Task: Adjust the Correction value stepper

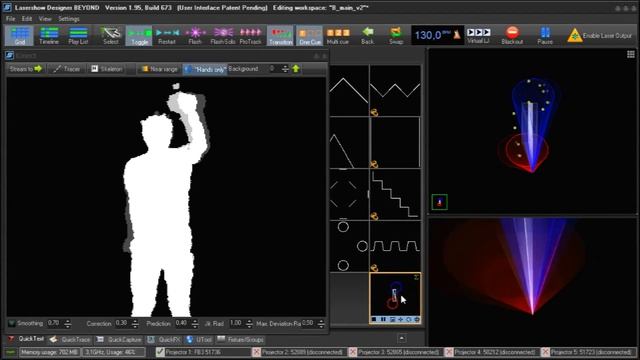Action: click(x=135, y=324)
